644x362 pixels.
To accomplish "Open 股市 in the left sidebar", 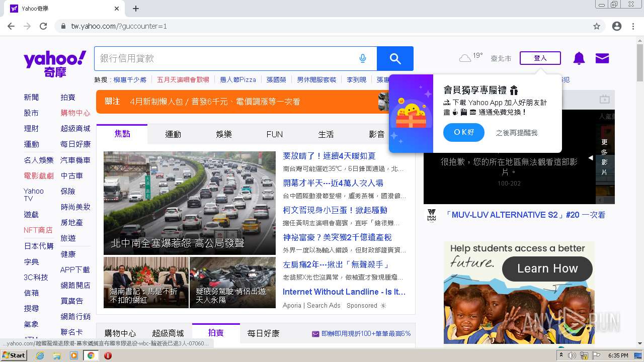I will 31,113.
